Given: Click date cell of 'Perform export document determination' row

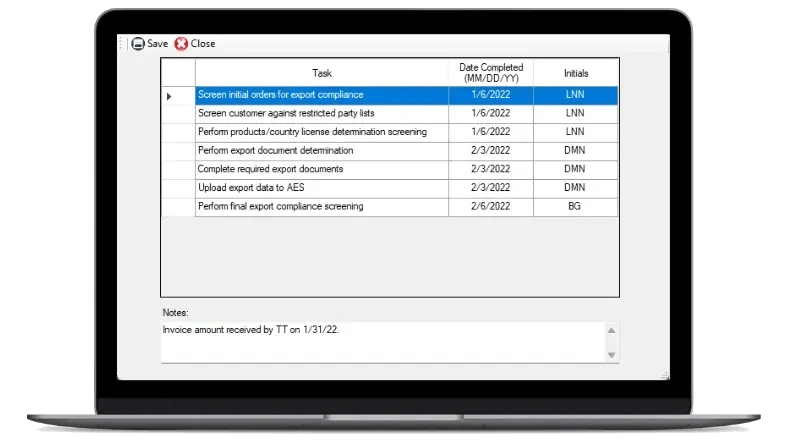Looking at the screenshot, I should pyautogui.click(x=491, y=151).
